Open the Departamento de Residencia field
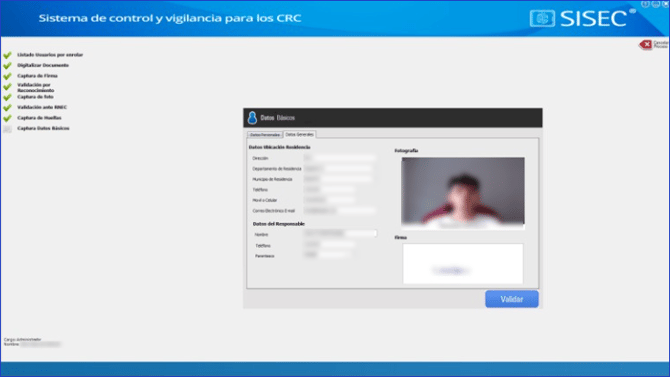This screenshot has height=377, width=670. pyautogui.click(x=338, y=169)
